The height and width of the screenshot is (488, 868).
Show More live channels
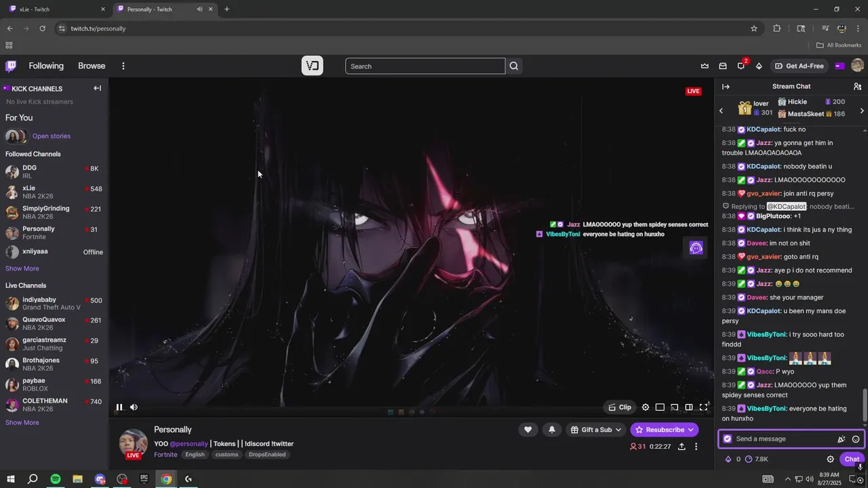pos(22,422)
